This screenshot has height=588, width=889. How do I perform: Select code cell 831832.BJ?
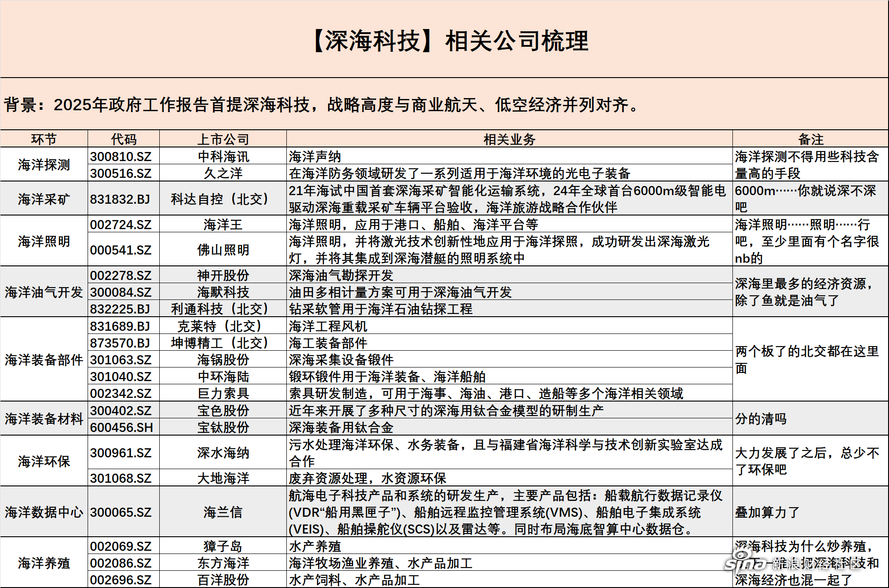pyautogui.click(x=123, y=199)
